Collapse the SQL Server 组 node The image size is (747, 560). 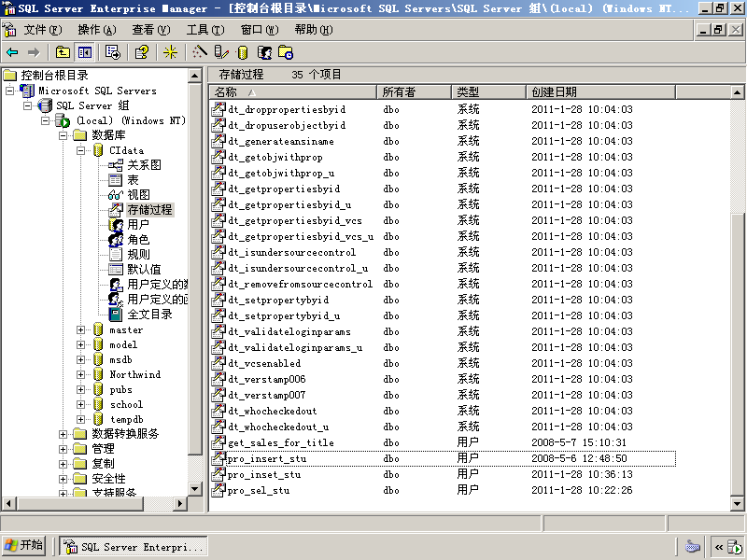(x=27, y=105)
